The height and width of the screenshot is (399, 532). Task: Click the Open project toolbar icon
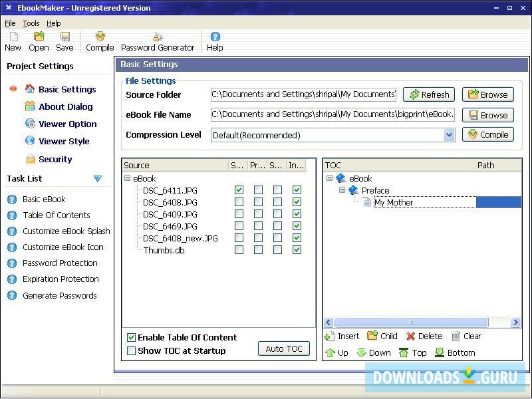tap(39, 42)
